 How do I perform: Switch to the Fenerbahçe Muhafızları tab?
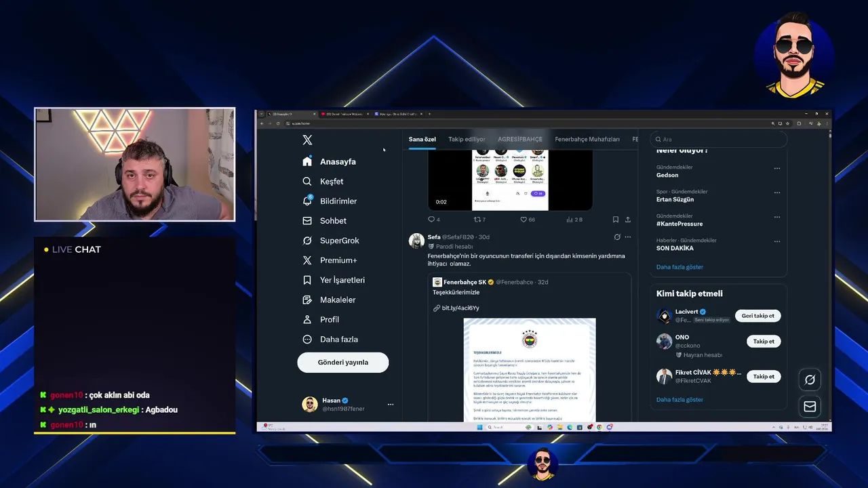coord(587,139)
